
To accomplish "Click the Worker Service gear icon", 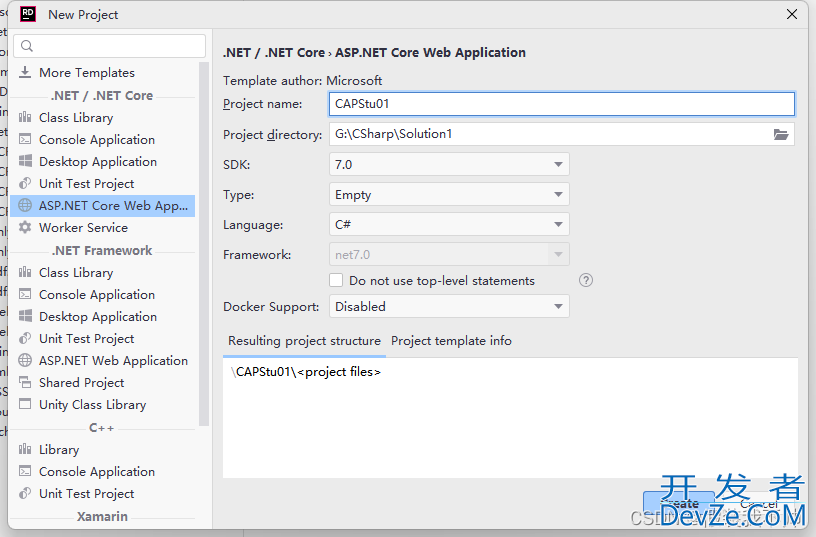I will tap(25, 227).
